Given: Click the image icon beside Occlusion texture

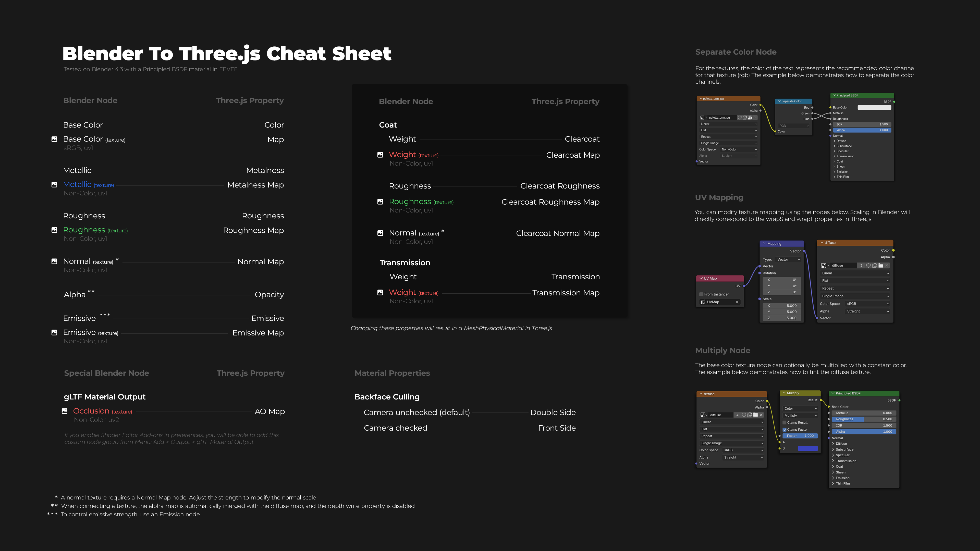Looking at the screenshot, I should [65, 411].
